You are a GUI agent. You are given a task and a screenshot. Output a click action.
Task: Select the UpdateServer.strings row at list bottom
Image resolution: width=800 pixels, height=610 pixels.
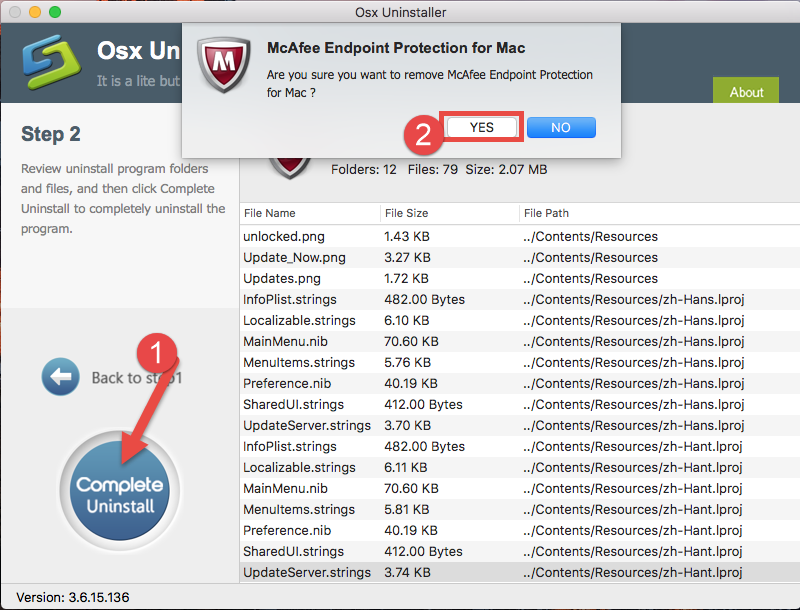click(x=300, y=572)
